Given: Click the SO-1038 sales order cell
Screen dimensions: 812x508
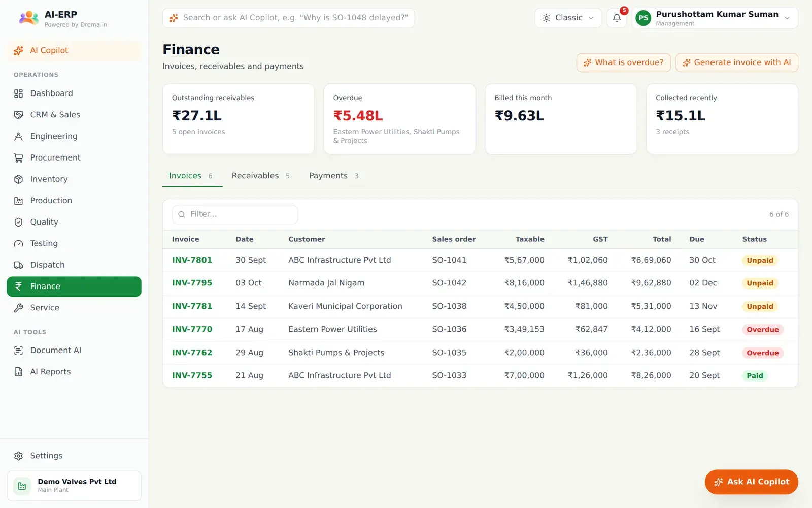Looking at the screenshot, I should coord(449,306).
